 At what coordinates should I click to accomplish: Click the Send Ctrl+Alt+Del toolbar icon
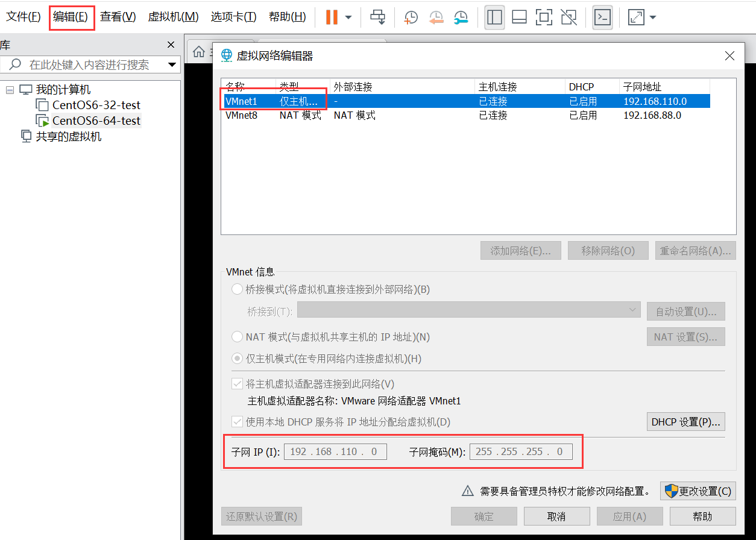378,17
